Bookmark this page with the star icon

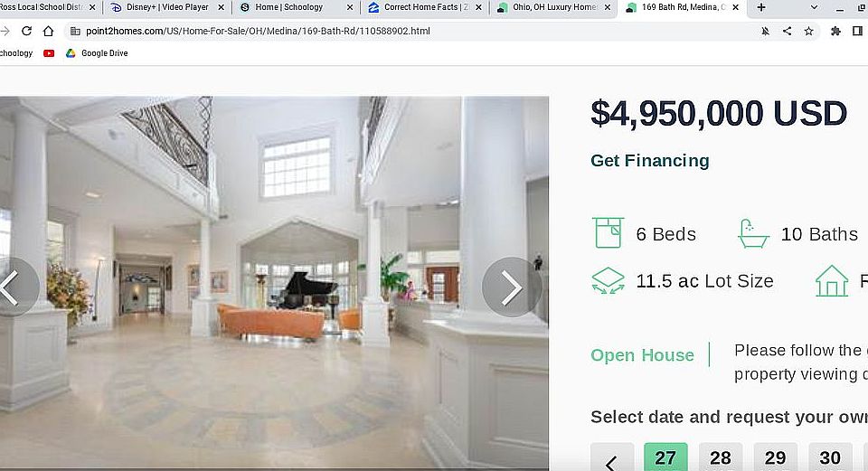tap(808, 31)
